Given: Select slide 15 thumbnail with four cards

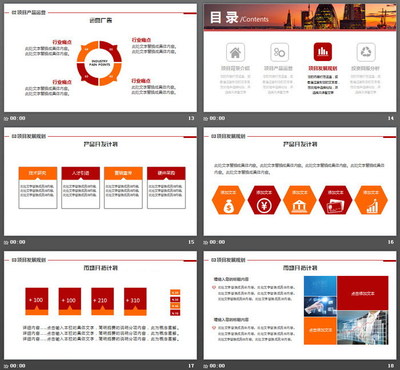Looking at the screenshot, I should [100, 181].
